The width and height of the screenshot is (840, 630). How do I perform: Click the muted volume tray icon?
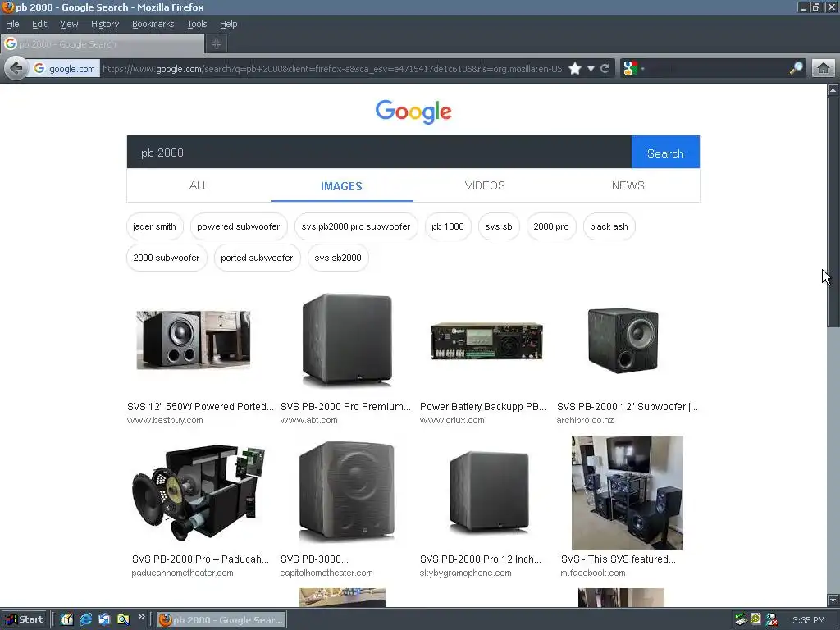point(772,620)
